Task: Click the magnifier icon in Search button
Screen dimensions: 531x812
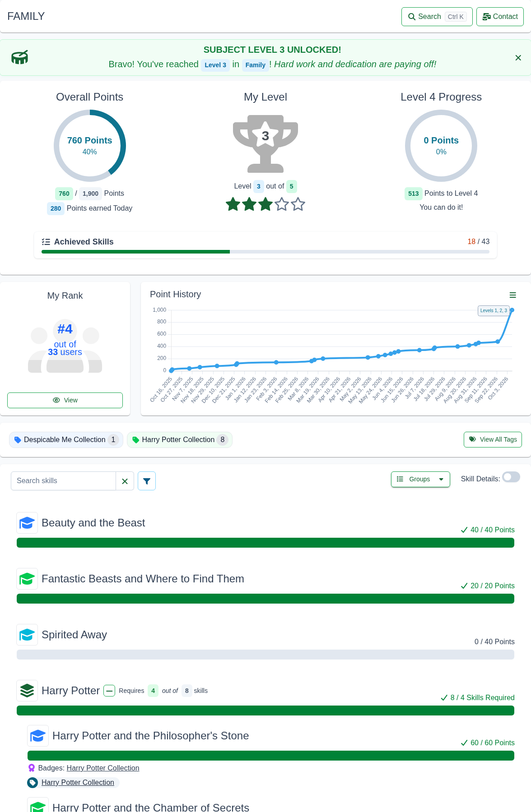Action: pos(412,17)
